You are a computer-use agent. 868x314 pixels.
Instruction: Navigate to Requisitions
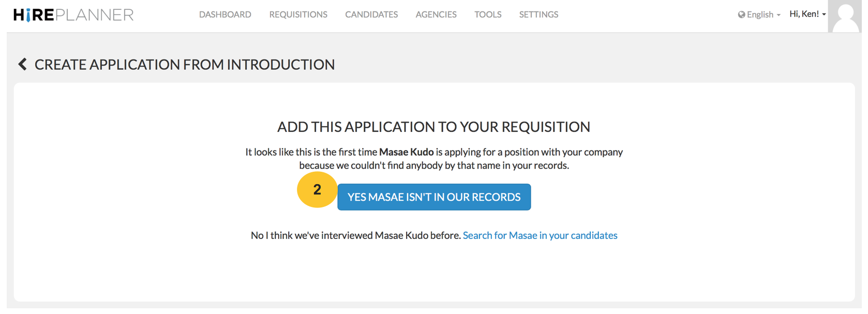tap(298, 14)
